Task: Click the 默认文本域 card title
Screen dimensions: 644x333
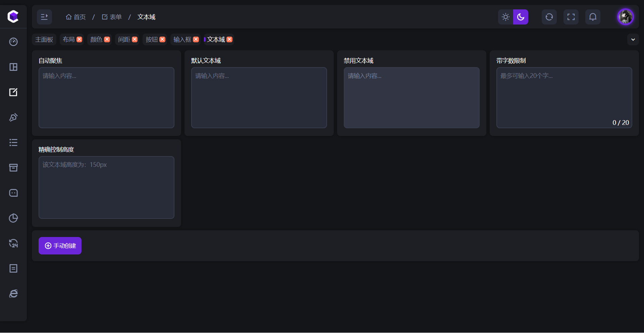Action: point(206,61)
